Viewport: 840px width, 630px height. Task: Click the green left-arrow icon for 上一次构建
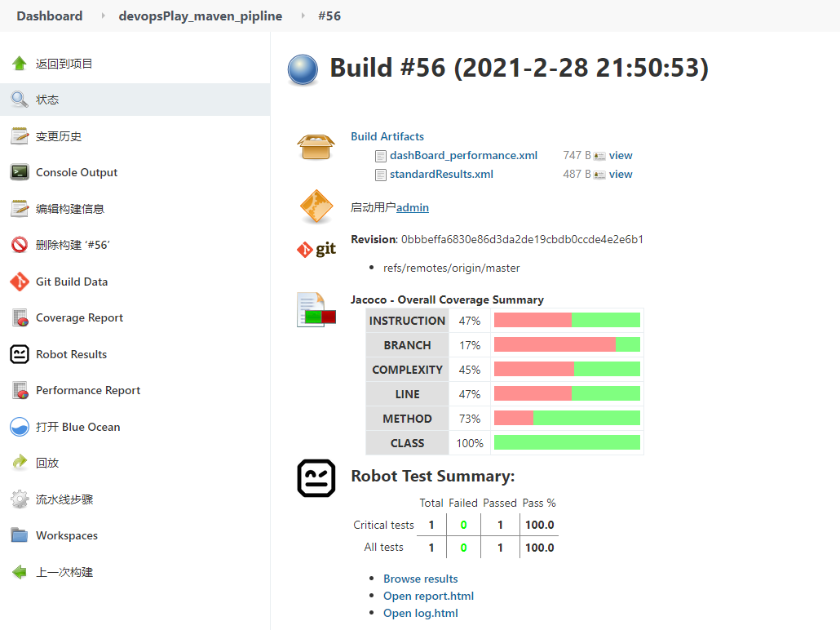tap(20, 572)
